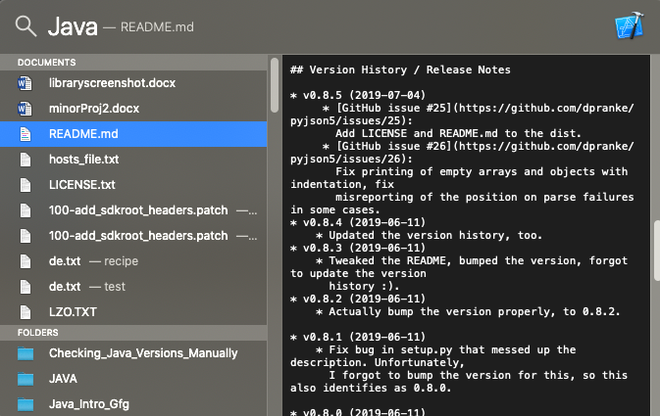Click the v0.8.5 (2019-07-04) line
The image size is (660, 416).
coord(358,96)
